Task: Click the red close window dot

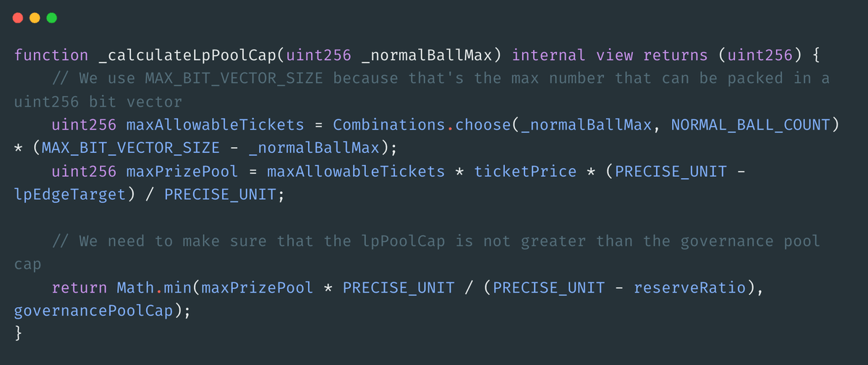Action: pos(17,17)
